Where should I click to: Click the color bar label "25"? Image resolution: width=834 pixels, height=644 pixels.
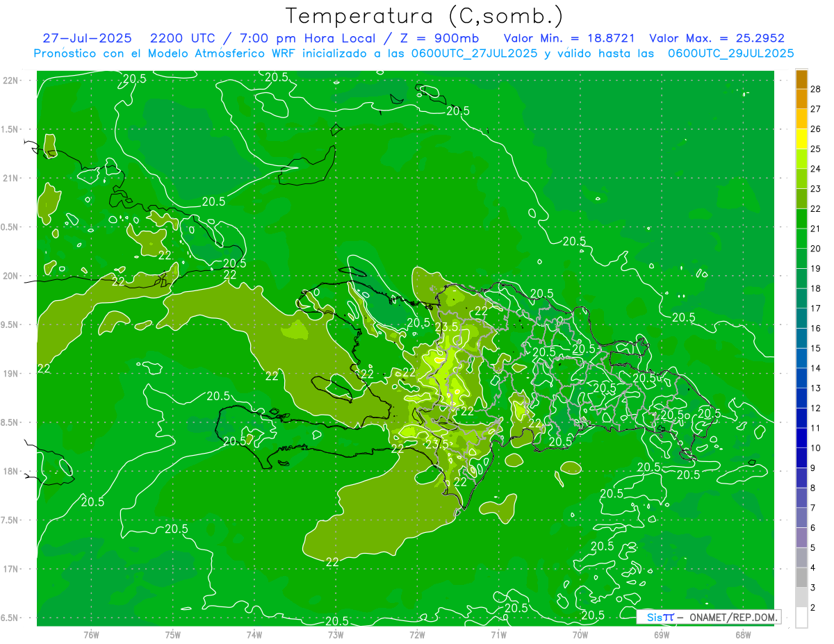click(x=816, y=149)
